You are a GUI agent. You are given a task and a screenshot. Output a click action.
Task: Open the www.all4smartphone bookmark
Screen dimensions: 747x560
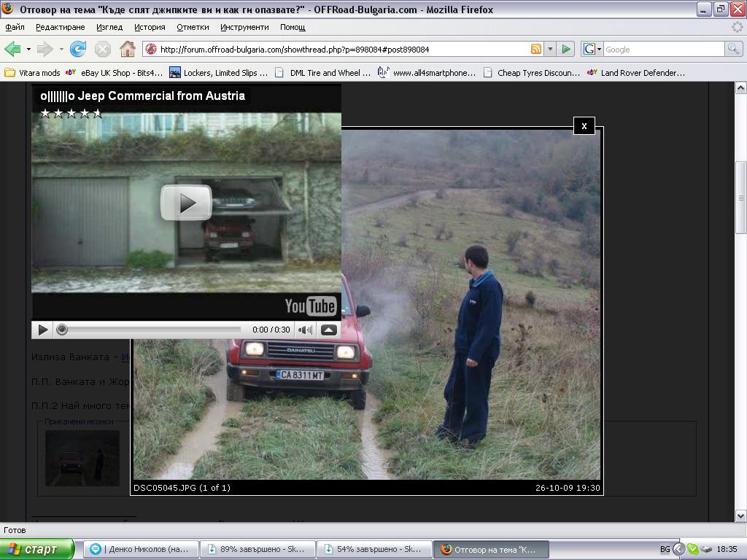click(426, 73)
